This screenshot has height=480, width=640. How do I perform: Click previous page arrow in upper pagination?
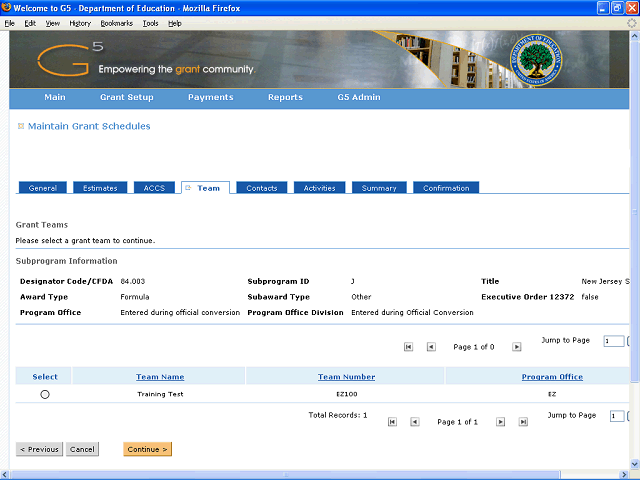pos(431,347)
